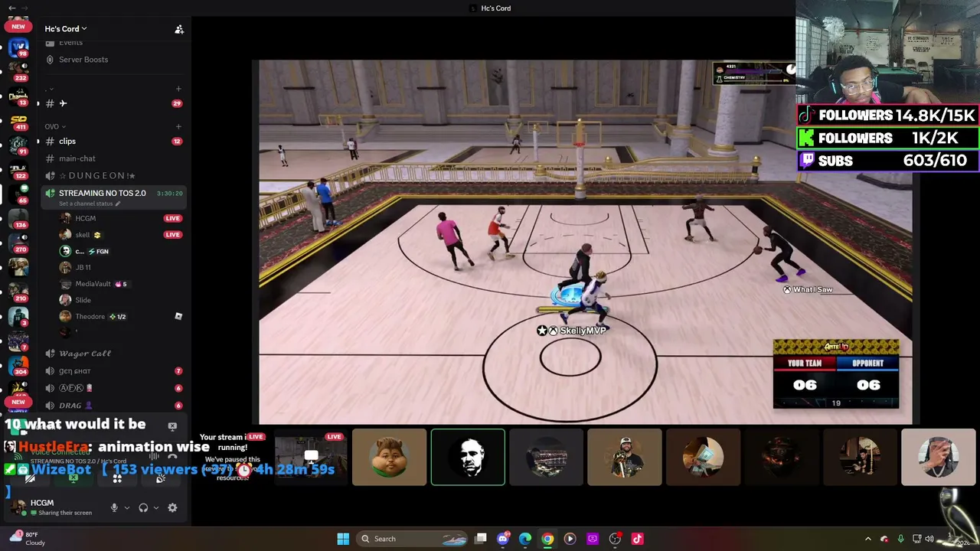The image size is (980, 551).
Task: Click HCGM in the voice member list
Action: point(86,218)
